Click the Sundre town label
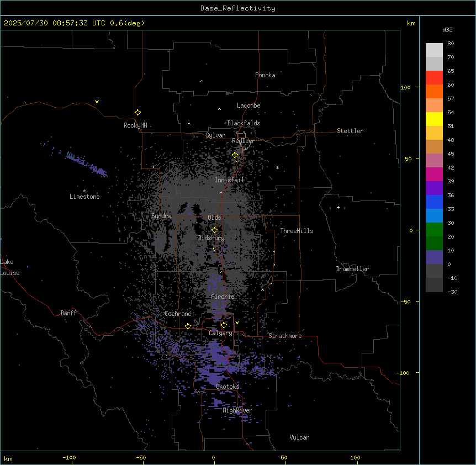This screenshot has height=465, width=476. pos(161,216)
